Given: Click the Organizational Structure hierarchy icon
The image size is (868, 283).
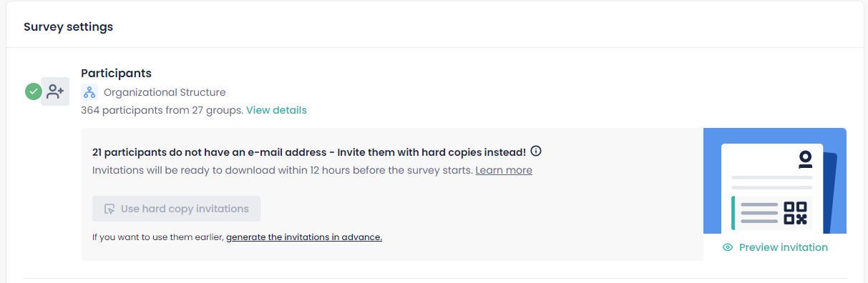Looking at the screenshot, I should pos(89,92).
